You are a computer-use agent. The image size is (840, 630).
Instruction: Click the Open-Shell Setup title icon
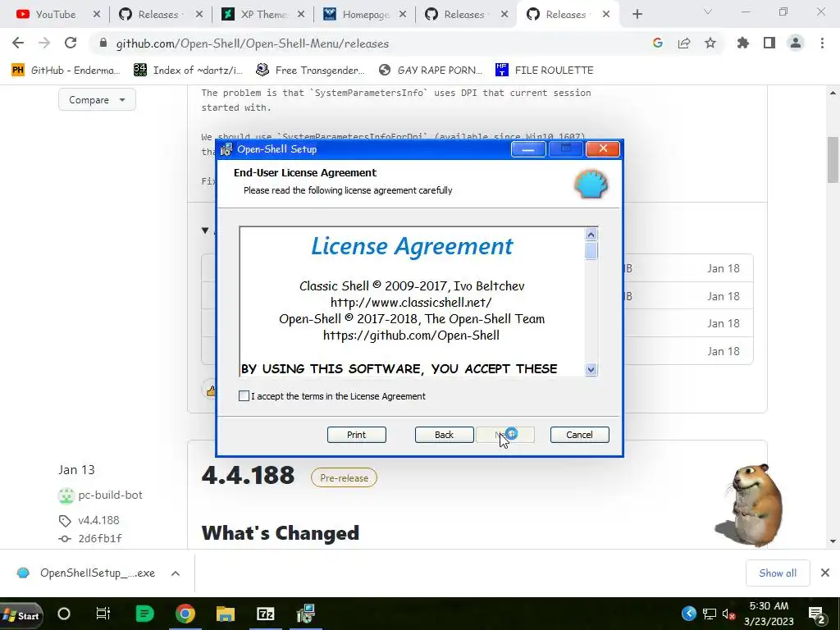click(x=226, y=149)
